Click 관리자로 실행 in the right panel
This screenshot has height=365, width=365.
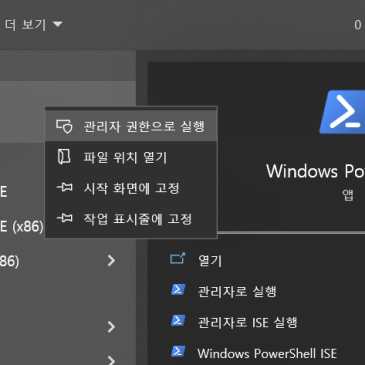click(x=237, y=291)
